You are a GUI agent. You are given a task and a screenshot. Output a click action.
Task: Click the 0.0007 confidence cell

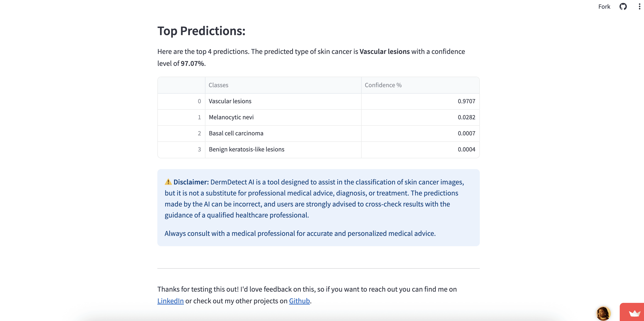420,133
